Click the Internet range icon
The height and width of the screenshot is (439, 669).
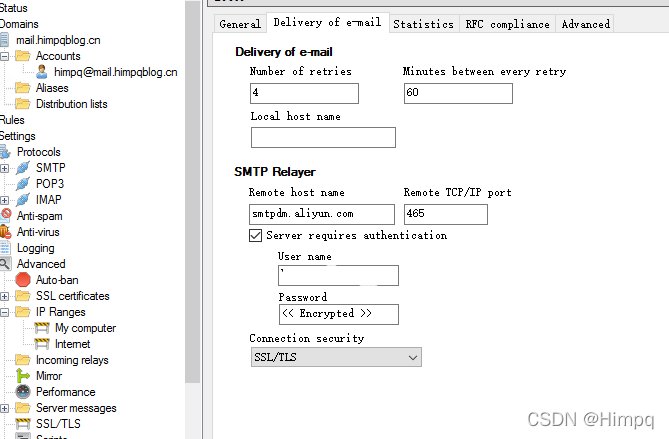coord(42,344)
